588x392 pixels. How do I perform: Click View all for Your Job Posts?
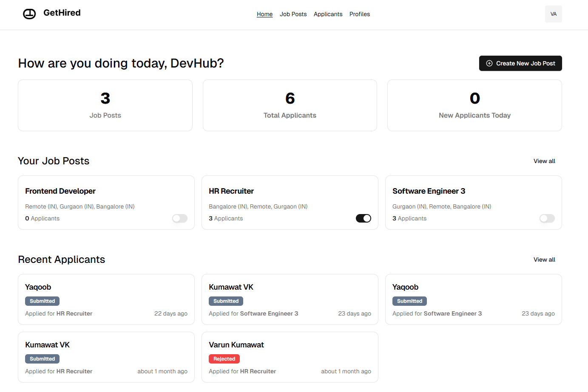[x=544, y=161]
